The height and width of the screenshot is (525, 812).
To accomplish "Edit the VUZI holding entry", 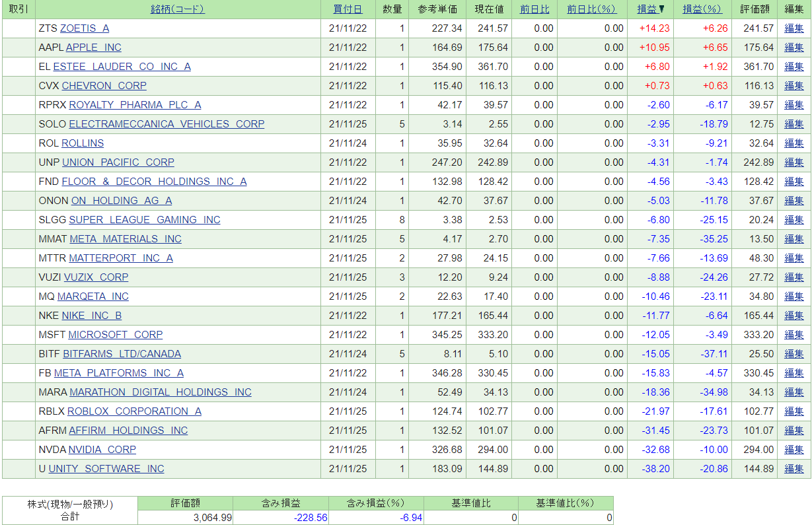I will [794, 277].
